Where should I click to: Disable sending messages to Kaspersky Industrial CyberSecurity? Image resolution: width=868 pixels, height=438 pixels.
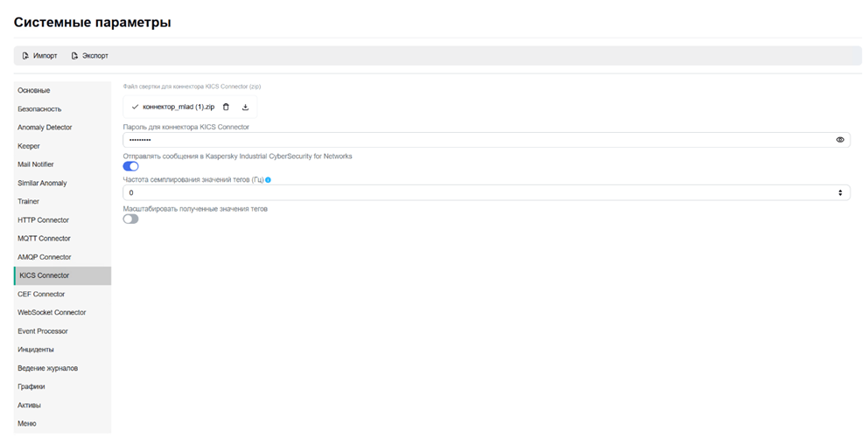pos(130,166)
